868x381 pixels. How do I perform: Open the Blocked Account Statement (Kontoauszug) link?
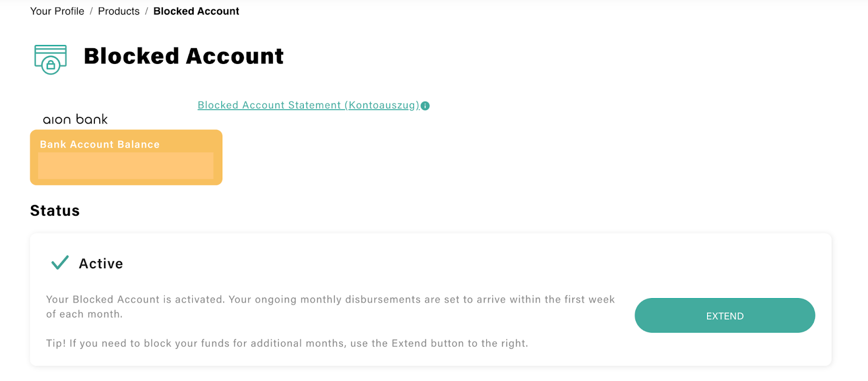(x=308, y=105)
